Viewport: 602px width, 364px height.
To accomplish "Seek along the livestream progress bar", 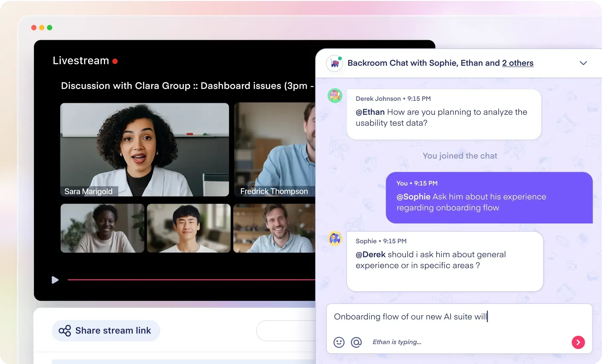I will point(191,280).
